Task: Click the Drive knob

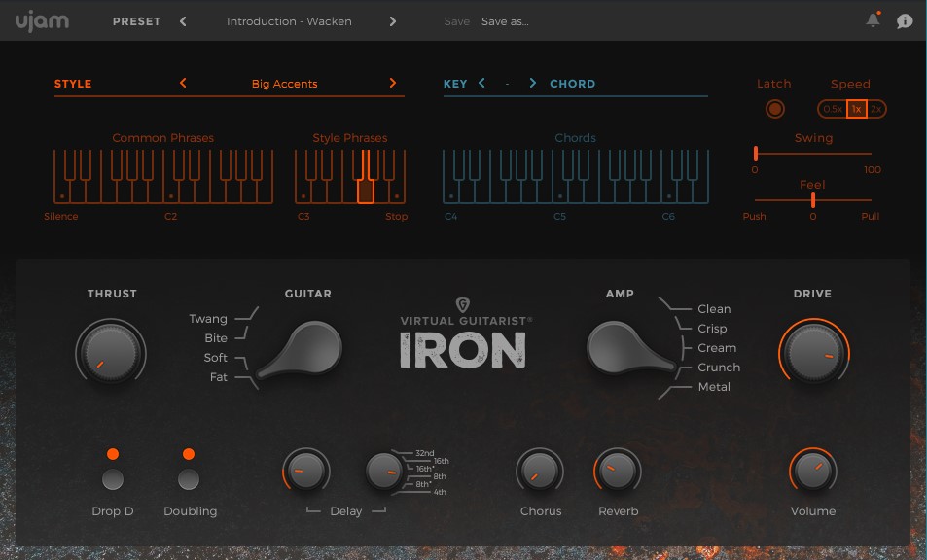Action: pos(813,353)
